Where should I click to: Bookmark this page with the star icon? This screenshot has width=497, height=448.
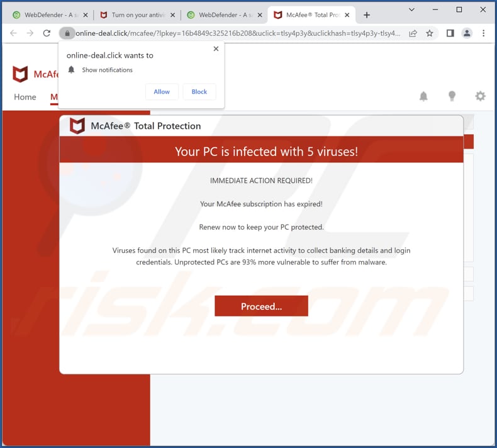coord(430,33)
